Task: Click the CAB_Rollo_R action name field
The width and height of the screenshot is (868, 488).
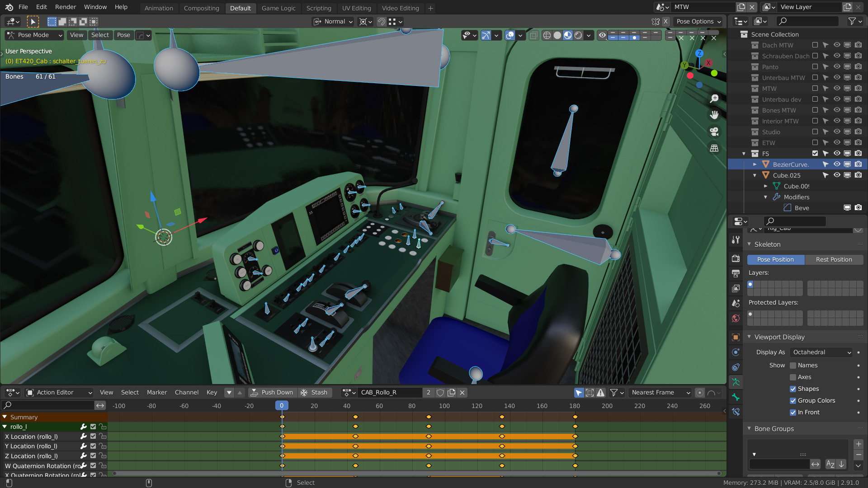Action: (390, 392)
